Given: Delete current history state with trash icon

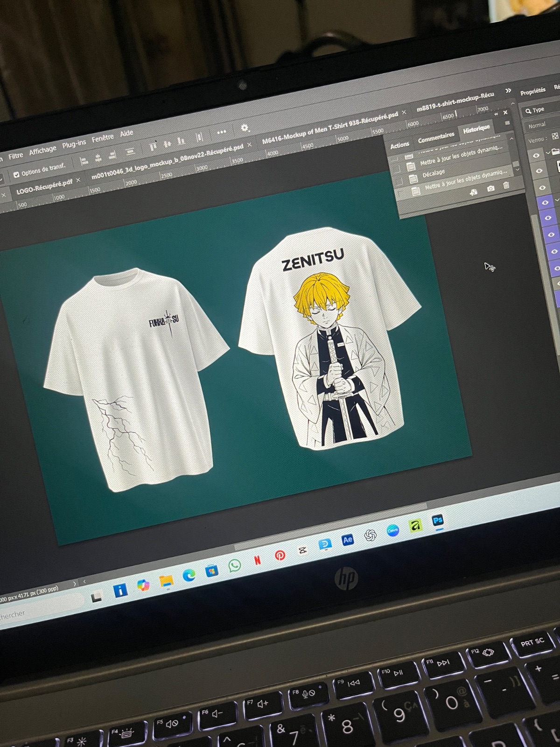Looking at the screenshot, I should point(506,185).
